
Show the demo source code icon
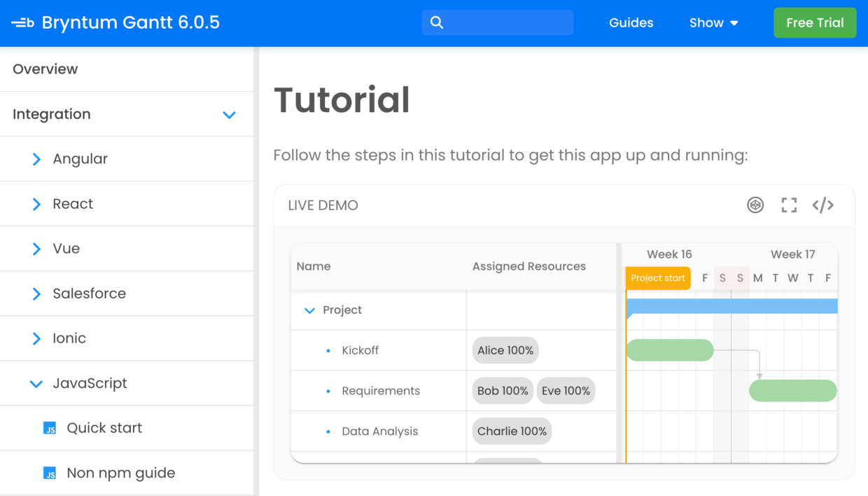[822, 205]
